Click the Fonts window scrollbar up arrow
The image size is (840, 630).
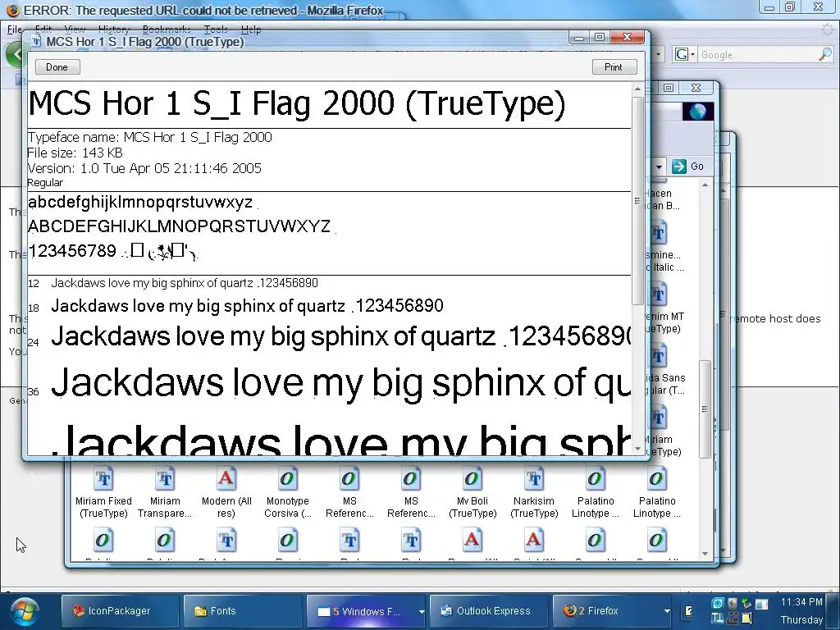[705, 185]
